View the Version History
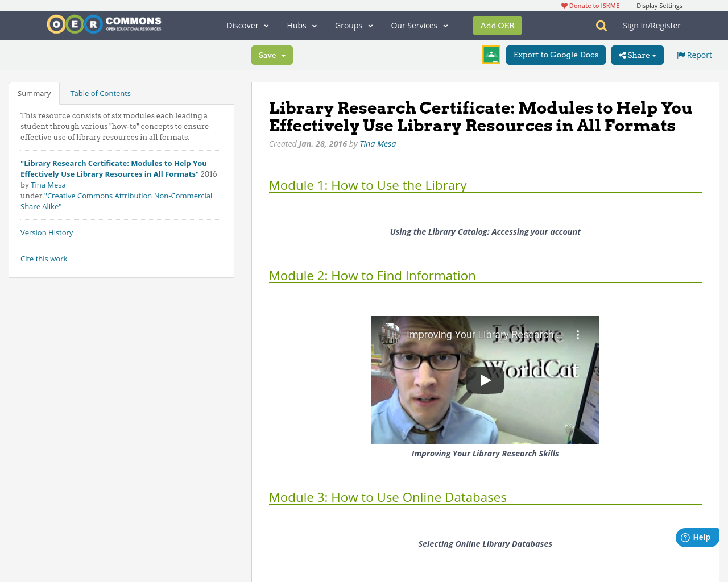The width and height of the screenshot is (728, 582). 46,232
